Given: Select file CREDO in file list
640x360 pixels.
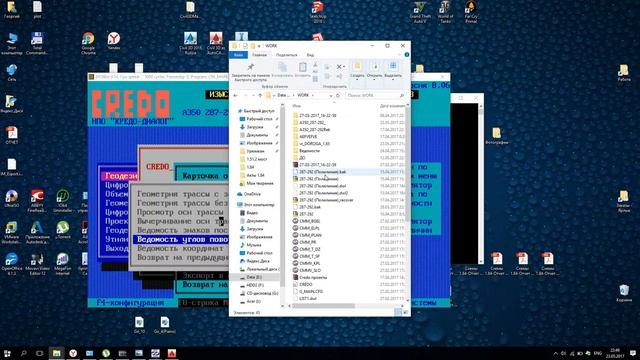Looking at the screenshot, I should point(305,284).
